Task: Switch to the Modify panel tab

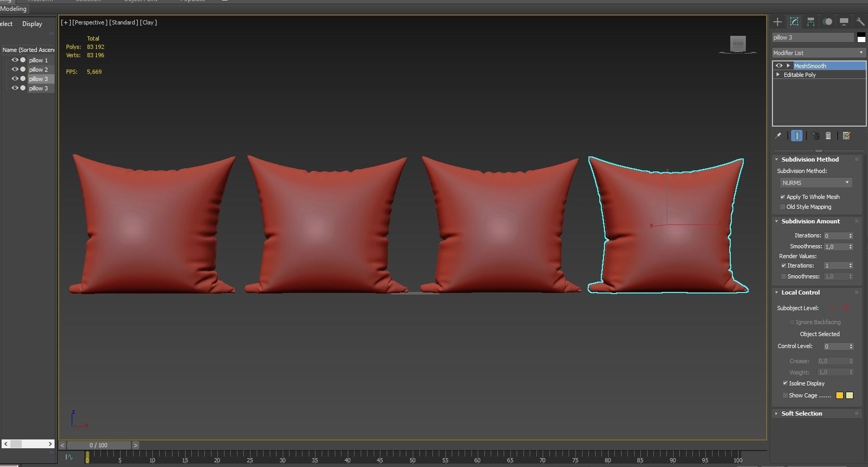Action: [794, 21]
